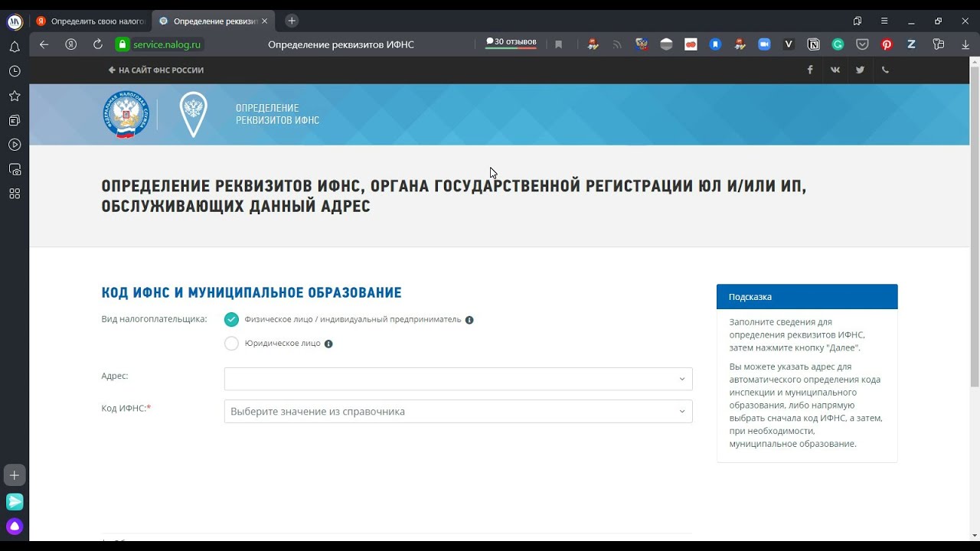
Task: Open the extensions manager icon
Action: 939,44
